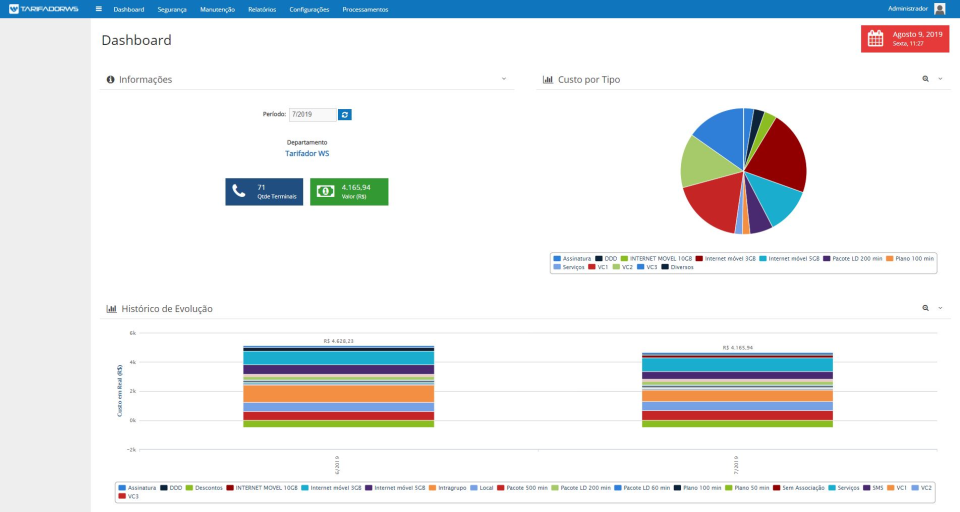Open the Dashboard menu
The height and width of the screenshot is (512, 960).
pyautogui.click(x=129, y=9)
